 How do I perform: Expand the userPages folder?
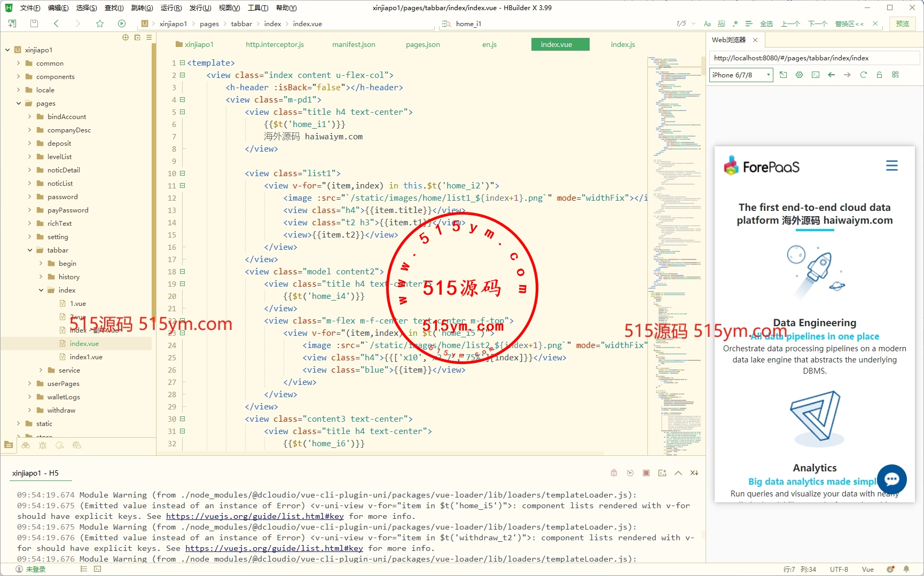pyautogui.click(x=30, y=383)
